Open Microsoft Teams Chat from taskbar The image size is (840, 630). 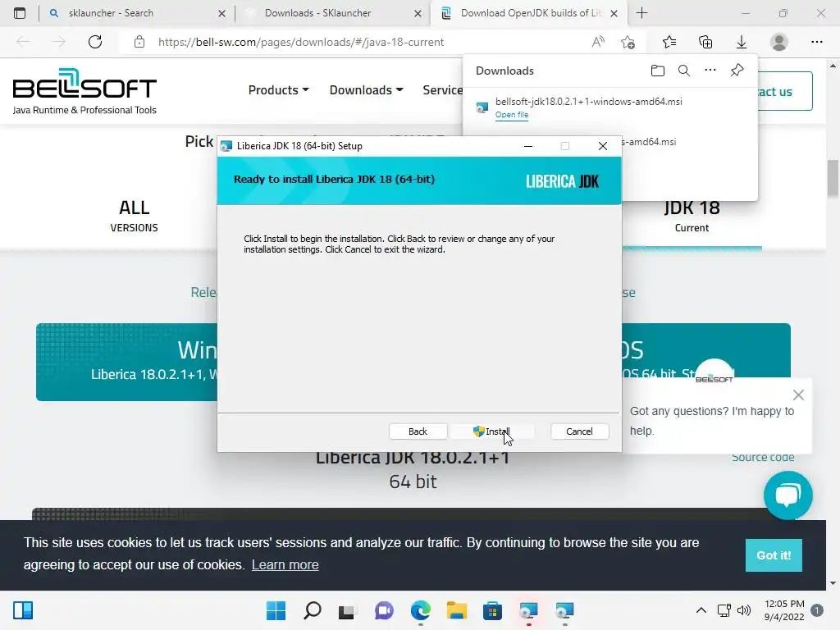tap(384, 610)
